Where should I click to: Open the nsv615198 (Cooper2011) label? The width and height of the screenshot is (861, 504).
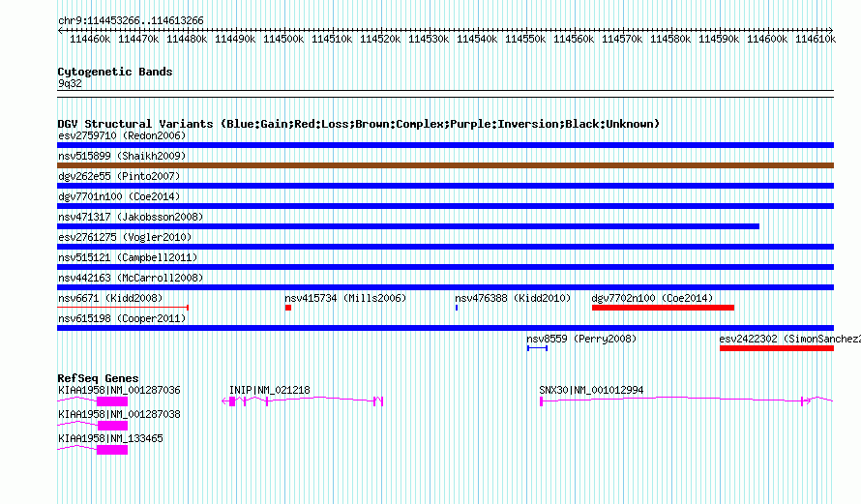(x=122, y=318)
